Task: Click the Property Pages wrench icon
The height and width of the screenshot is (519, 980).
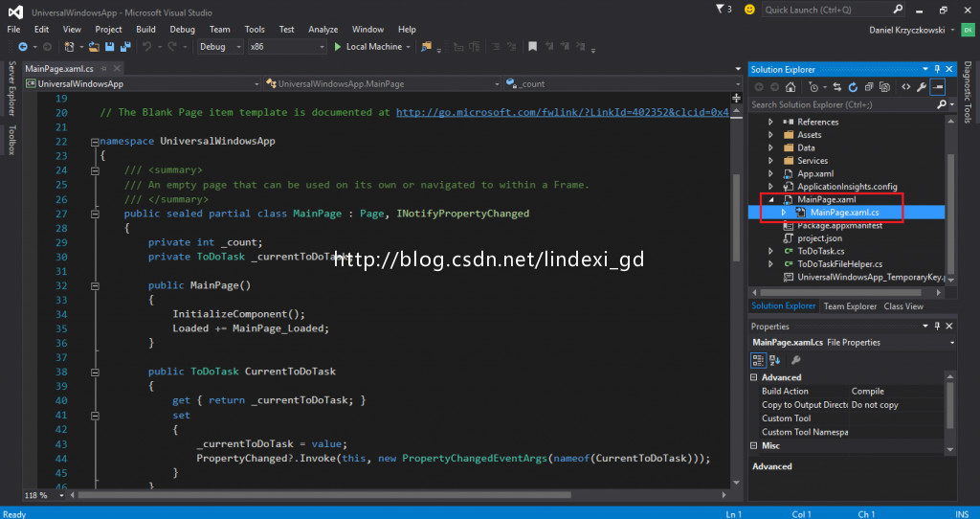Action: pyautogui.click(x=795, y=360)
